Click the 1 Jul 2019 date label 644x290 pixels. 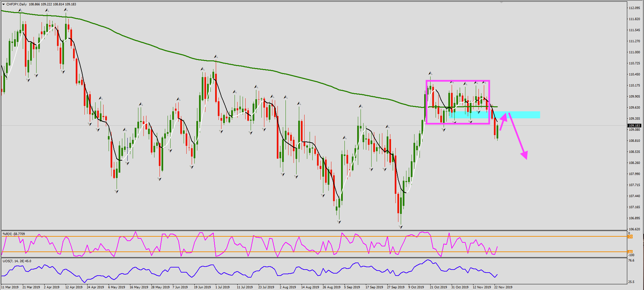pos(223,287)
